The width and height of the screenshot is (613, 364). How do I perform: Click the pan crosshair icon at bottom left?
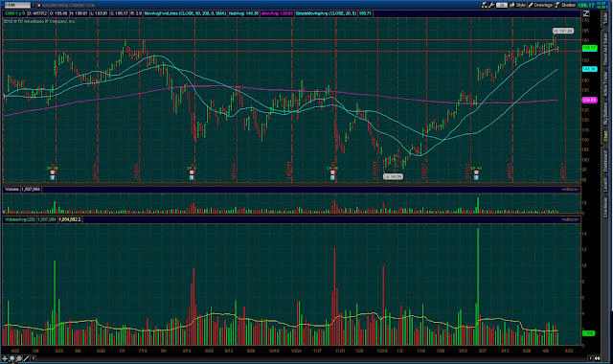click(x=5, y=358)
